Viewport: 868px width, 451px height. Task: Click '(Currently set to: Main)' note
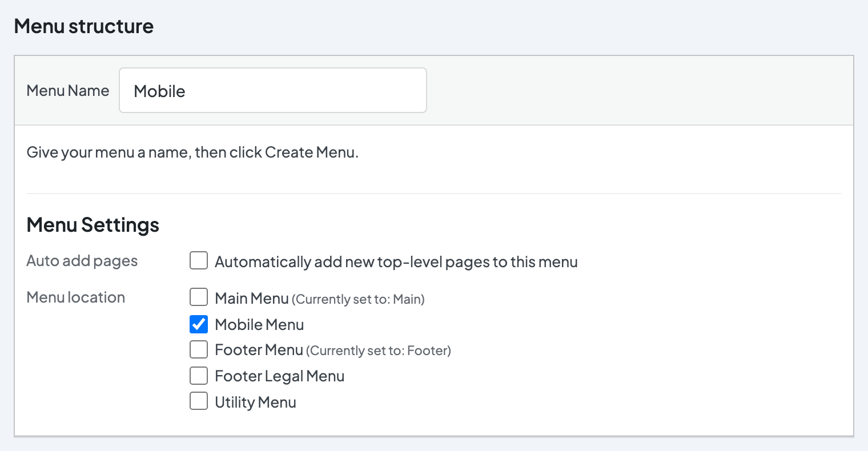pos(358,299)
